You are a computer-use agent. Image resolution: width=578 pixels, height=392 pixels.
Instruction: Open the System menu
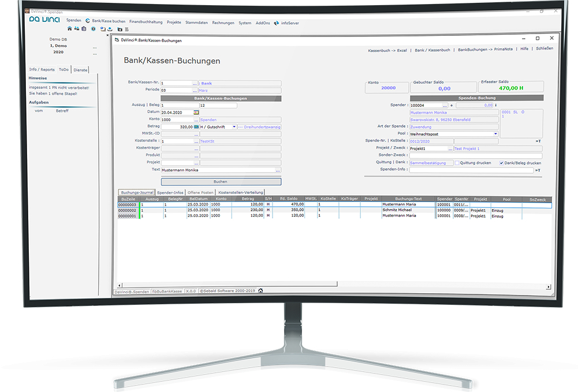click(245, 23)
